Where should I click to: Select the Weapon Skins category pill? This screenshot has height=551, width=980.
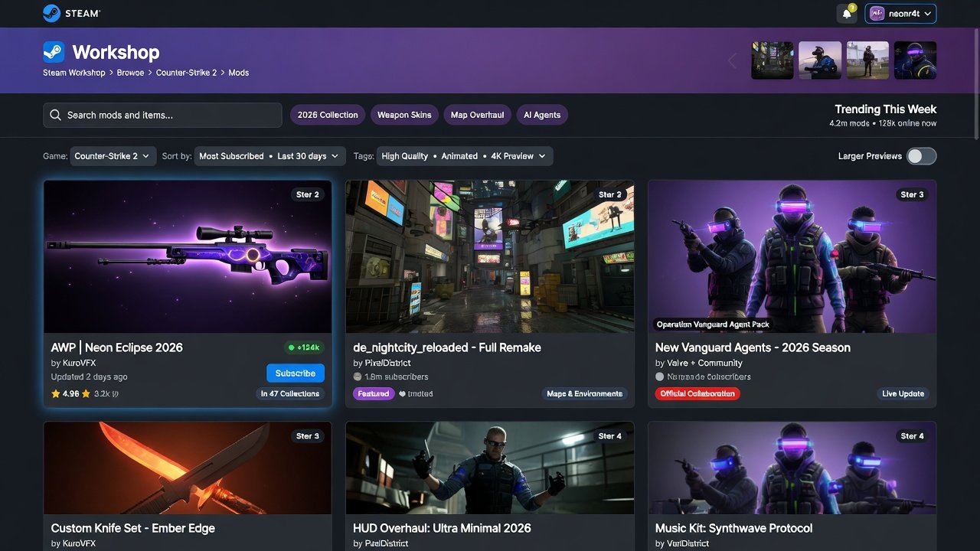tap(404, 114)
